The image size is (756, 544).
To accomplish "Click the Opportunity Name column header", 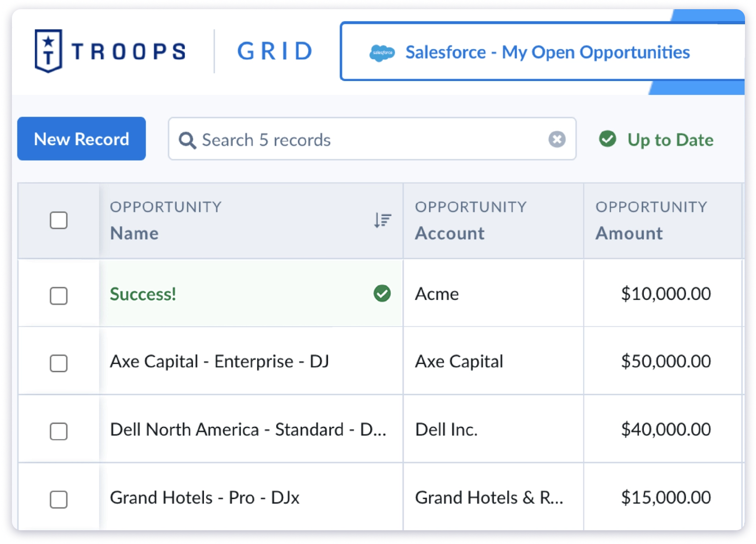I will pyautogui.click(x=251, y=221).
